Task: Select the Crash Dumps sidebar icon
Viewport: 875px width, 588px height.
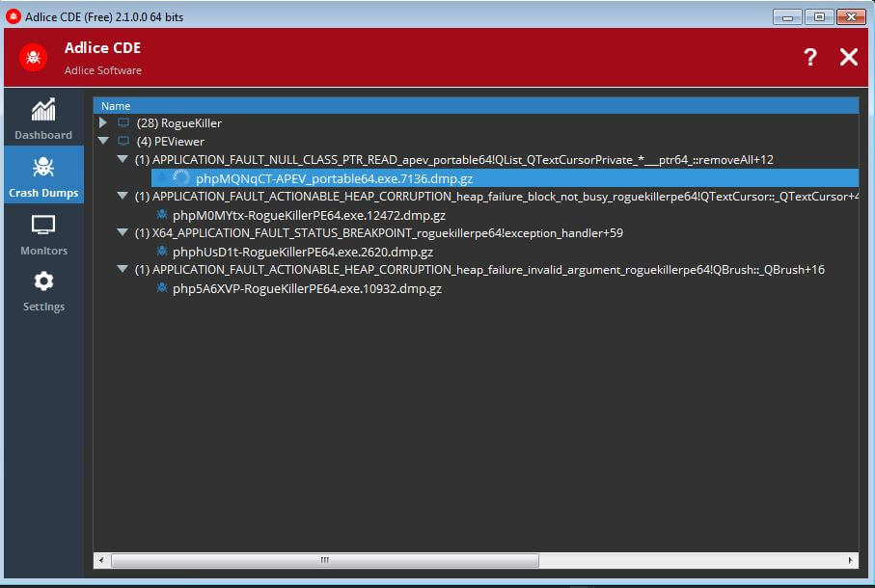Action: point(42,175)
